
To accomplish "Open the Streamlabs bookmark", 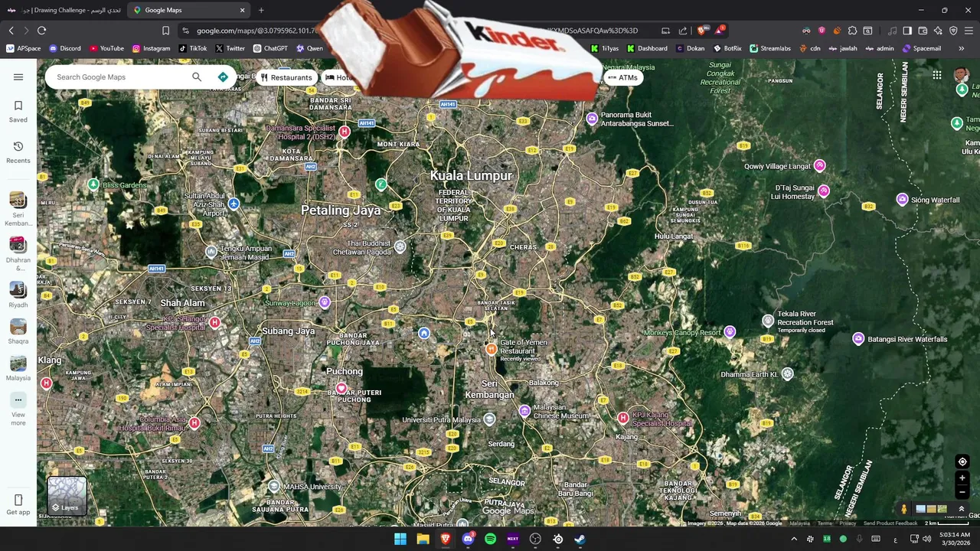I will coord(770,48).
